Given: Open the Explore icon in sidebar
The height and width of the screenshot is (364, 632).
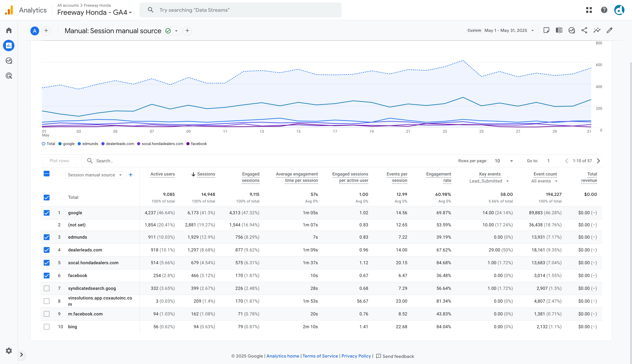Looking at the screenshot, I should [9, 61].
